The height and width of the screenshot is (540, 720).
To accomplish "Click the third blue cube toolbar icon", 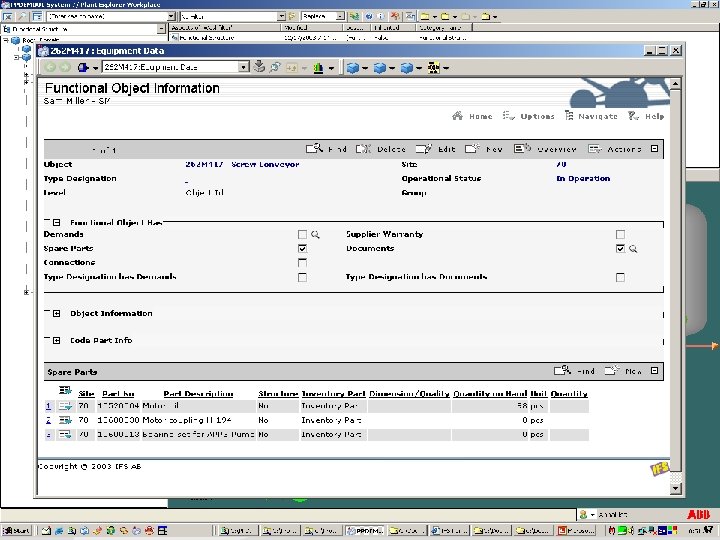I will tap(407, 68).
